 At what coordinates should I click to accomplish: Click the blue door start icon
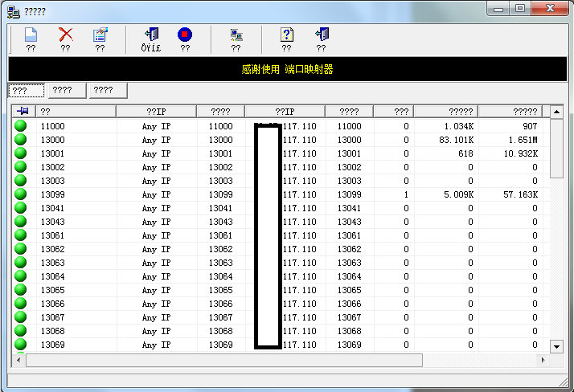tap(151, 35)
